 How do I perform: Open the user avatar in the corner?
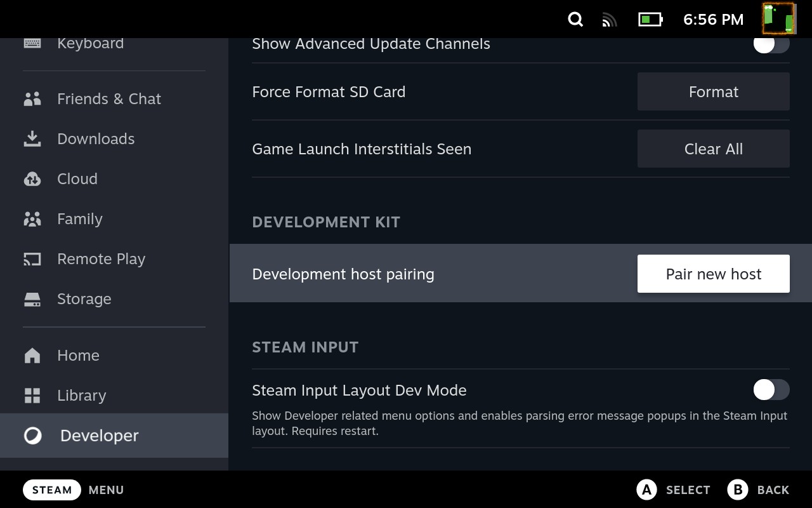tap(780, 18)
